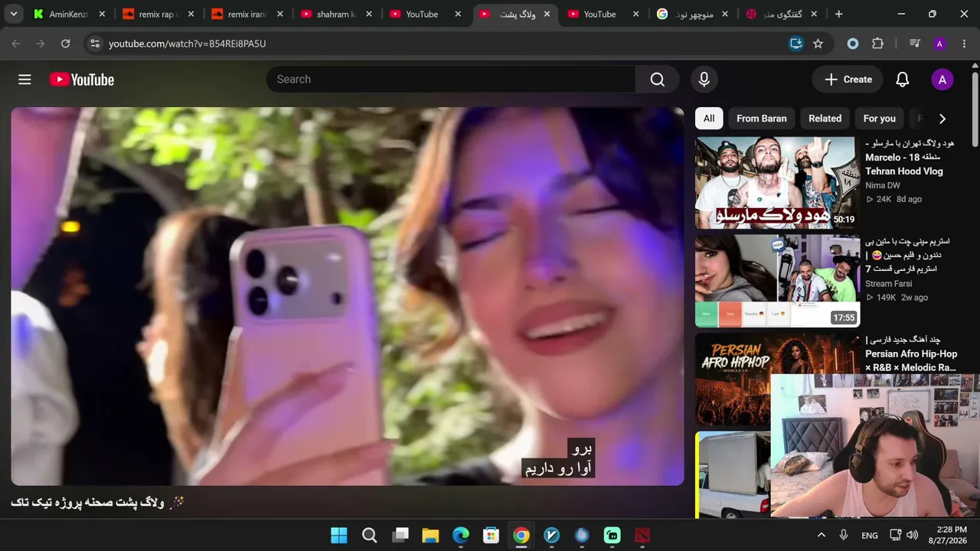980x551 pixels.
Task: Switch to the remix rap tab
Action: point(158,14)
